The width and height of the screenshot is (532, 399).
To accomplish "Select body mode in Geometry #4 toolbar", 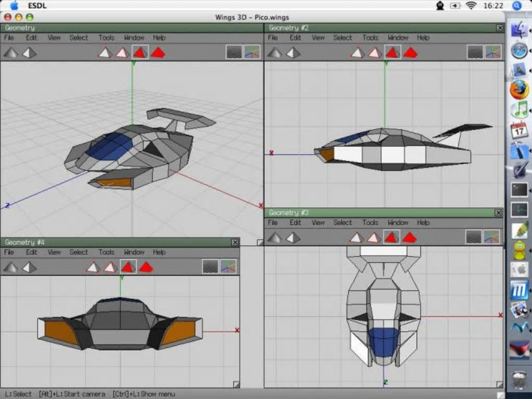I will [146, 267].
